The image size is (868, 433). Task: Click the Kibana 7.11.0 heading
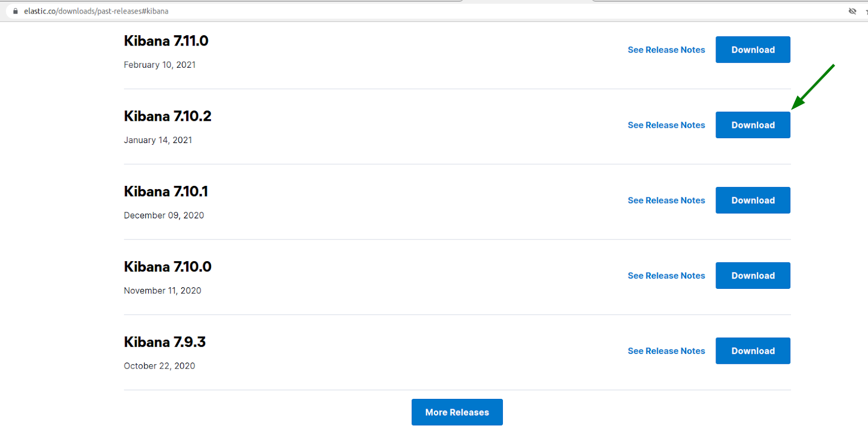(166, 41)
